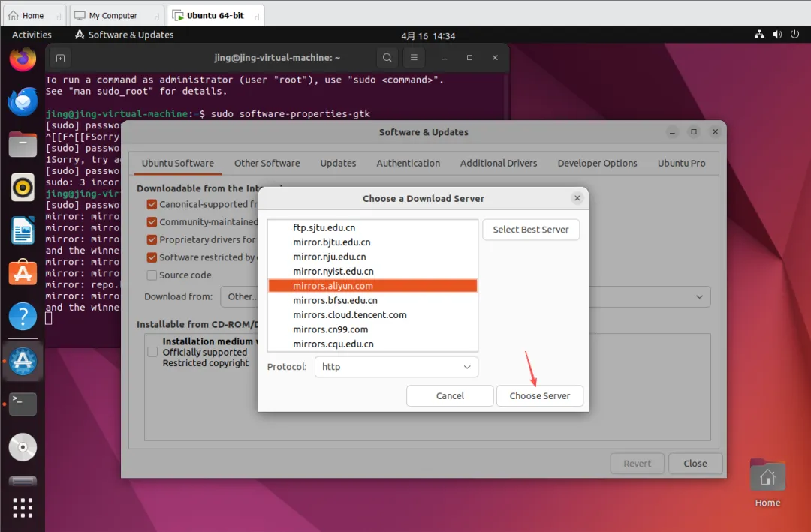Viewport: 811px width, 532px height.
Task: Open the power menu tray icon
Action: pyautogui.click(x=795, y=35)
